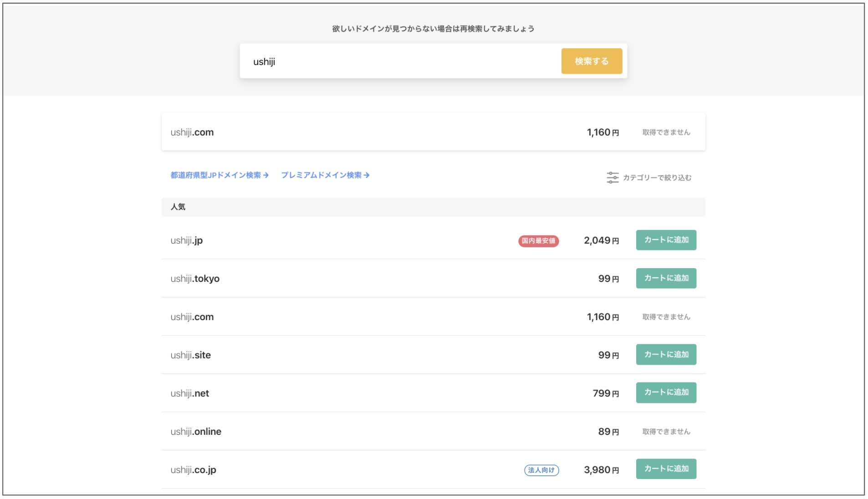The width and height of the screenshot is (868, 499).
Task: Click the 799円 price for ushiji.net
Action: (606, 393)
